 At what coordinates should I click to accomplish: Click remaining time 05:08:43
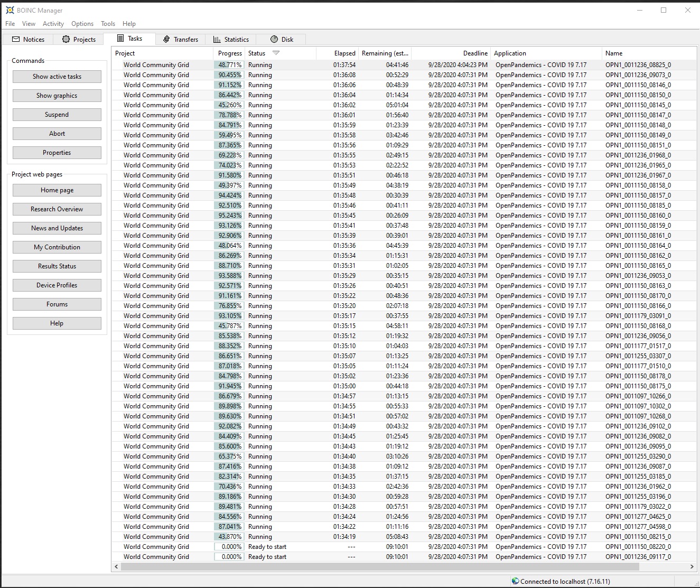397,537
